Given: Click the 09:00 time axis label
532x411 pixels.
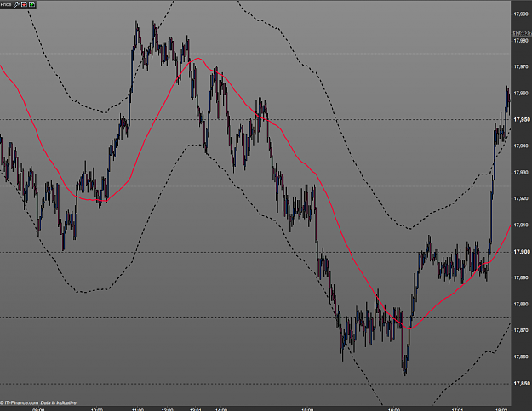Looking at the screenshot, I should 38,409.
